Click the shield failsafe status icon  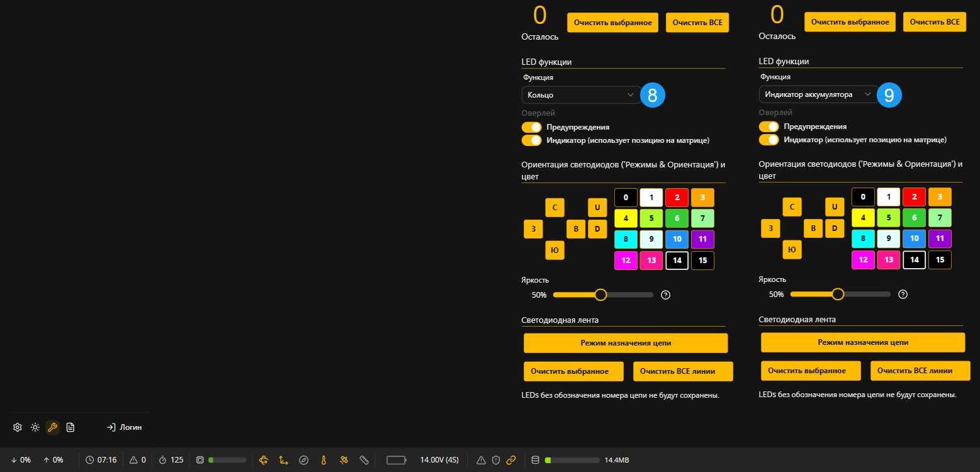pyautogui.click(x=496, y=460)
